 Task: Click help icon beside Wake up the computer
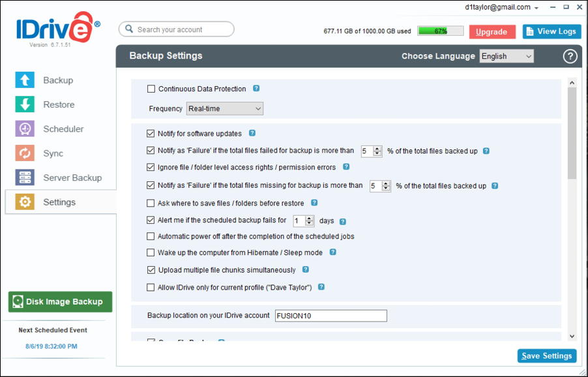(x=332, y=252)
